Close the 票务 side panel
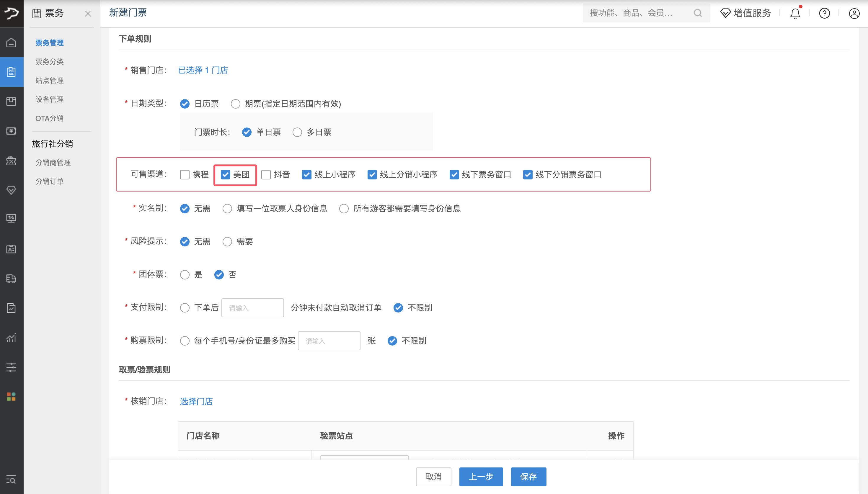This screenshot has width=868, height=494. tap(88, 14)
